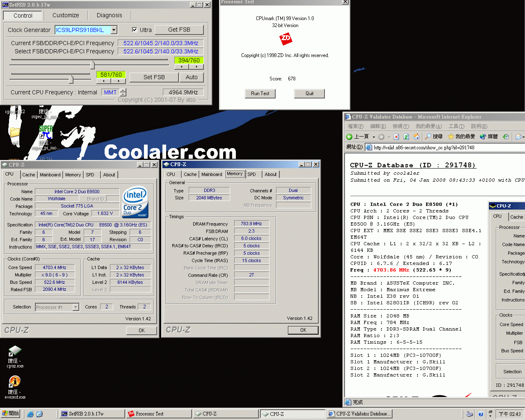Click right arrow under 394/760 value
The height and width of the screenshot is (420, 525).
pyautogui.click(x=196, y=66)
